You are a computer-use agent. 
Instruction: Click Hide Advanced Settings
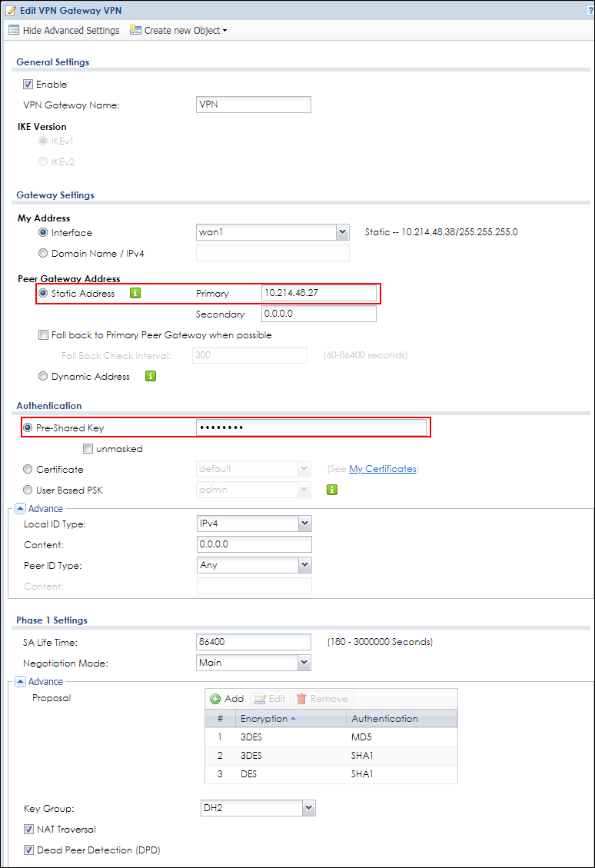pos(65,31)
